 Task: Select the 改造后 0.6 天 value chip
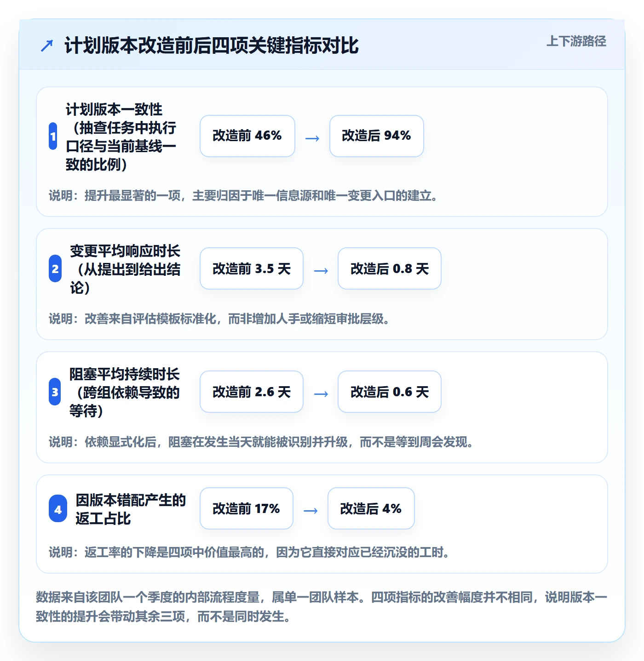coord(390,392)
